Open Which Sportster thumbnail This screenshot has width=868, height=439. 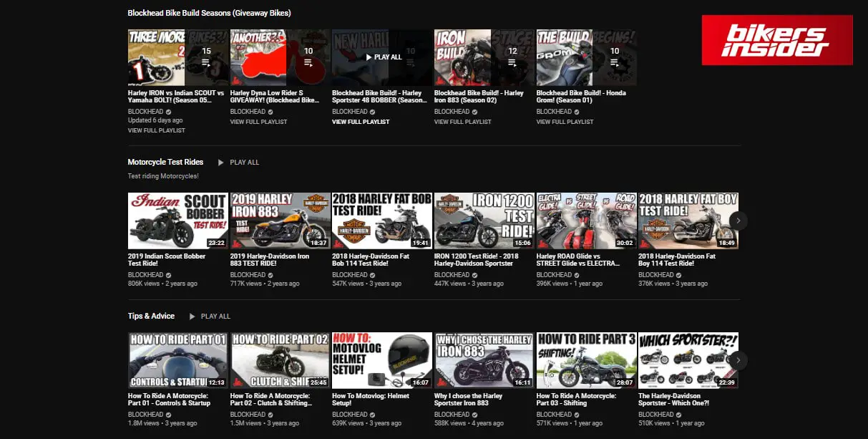(688, 360)
